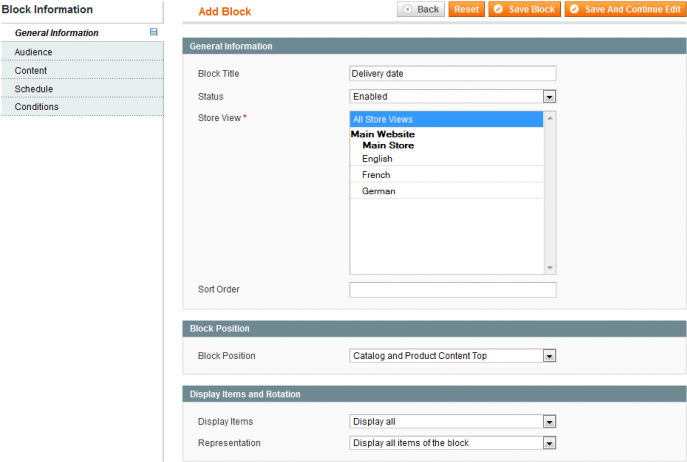Open the Status dropdown
Viewport: 687px width, 462px height.
453,96
